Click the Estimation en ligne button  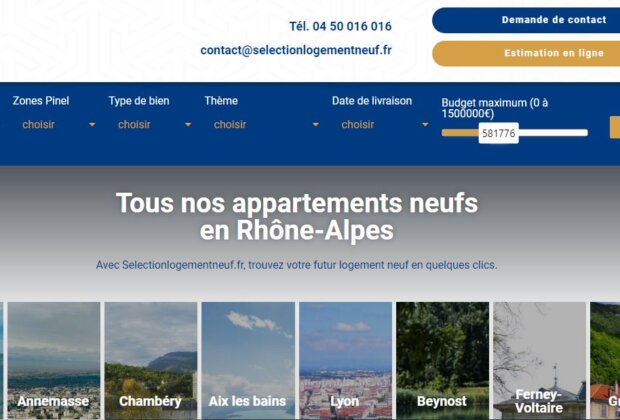point(526,53)
